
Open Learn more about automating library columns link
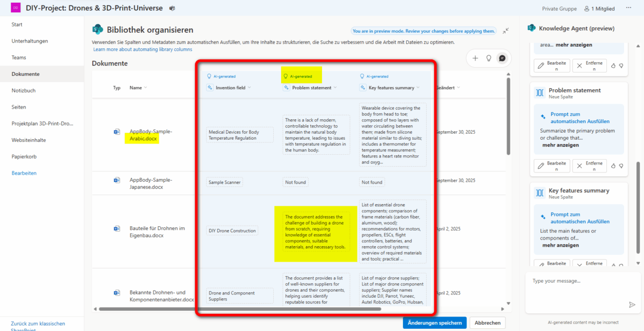tap(143, 49)
